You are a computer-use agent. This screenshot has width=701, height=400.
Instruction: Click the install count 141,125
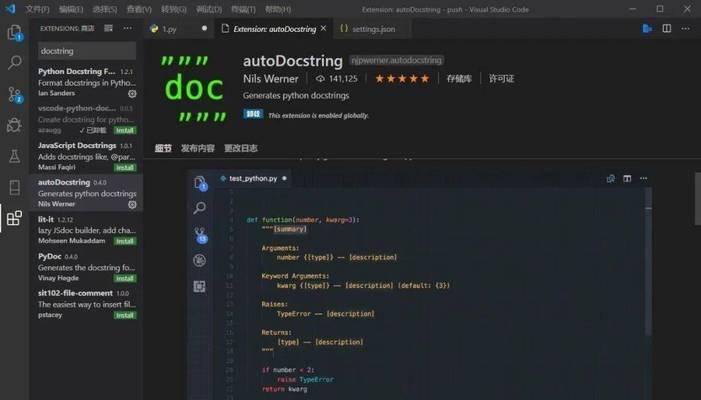(x=336, y=79)
